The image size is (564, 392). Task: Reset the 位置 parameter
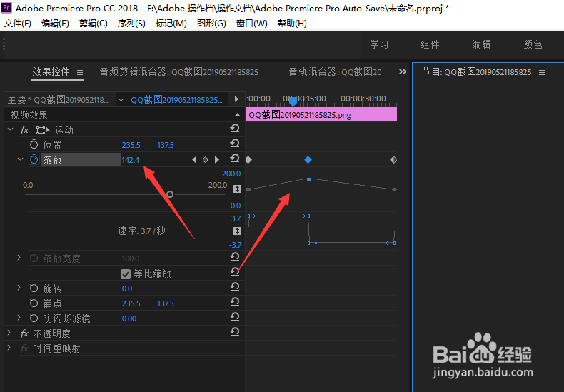(x=235, y=143)
